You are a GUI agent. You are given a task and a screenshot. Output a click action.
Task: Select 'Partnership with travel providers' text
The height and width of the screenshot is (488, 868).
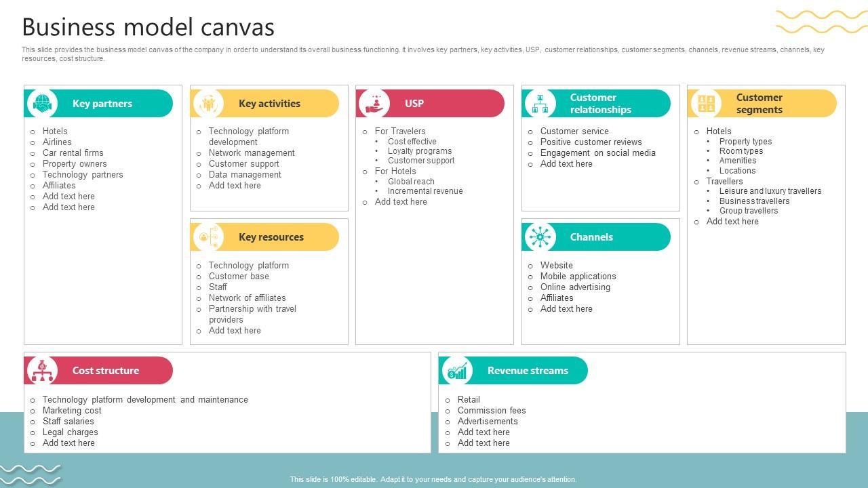click(252, 314)
